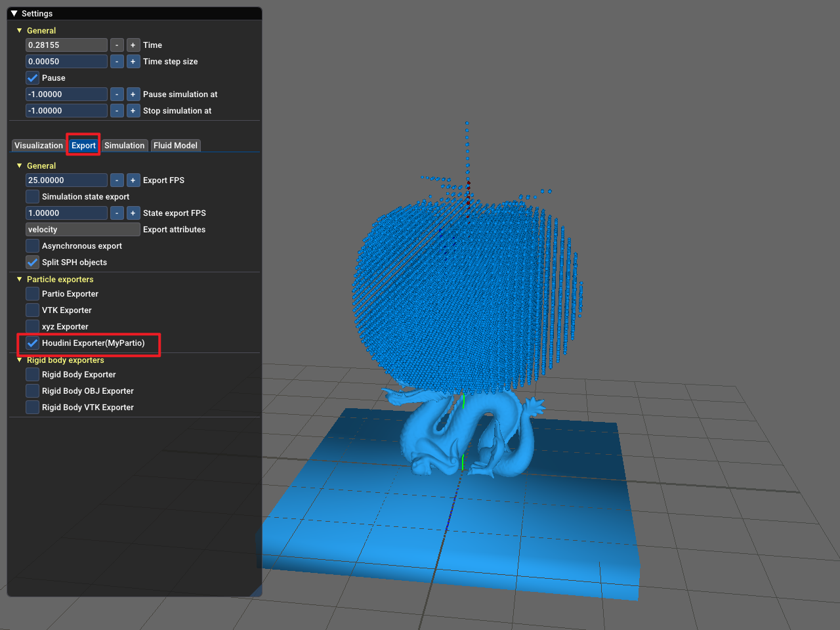The height and width of the screenshot is (630, 840).
Task: Uncheck Houdini Exporter(MyPartio)
Action: (x=32, y=343)
